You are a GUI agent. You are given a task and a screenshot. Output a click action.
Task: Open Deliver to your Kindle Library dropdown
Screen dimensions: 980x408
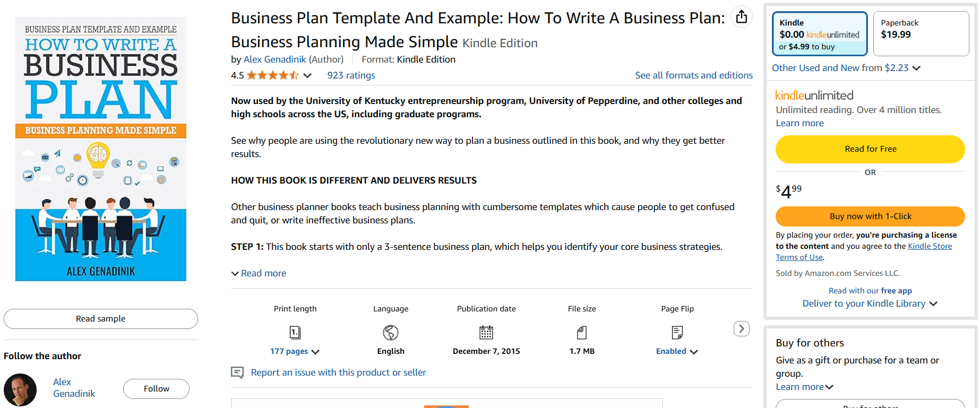pyautogui.click(x=870, y=303)
